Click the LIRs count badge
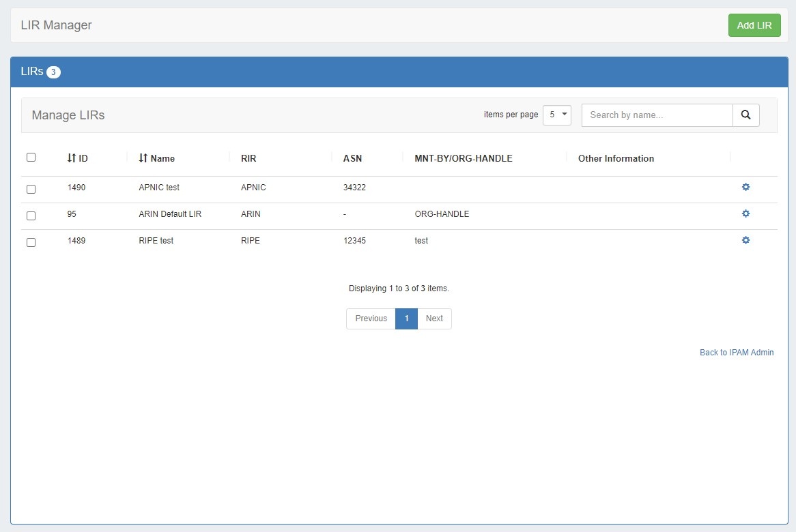 (x=53, y=72)
